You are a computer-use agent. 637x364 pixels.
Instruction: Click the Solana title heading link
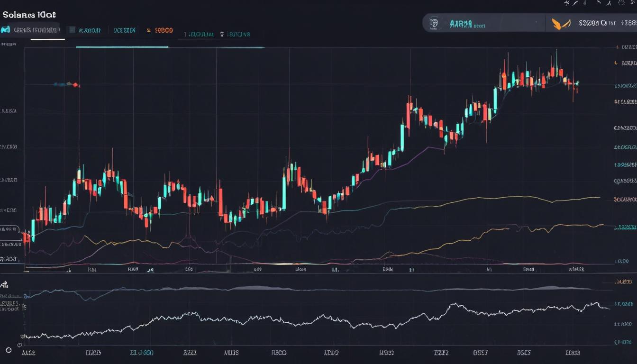pos(28,14)
